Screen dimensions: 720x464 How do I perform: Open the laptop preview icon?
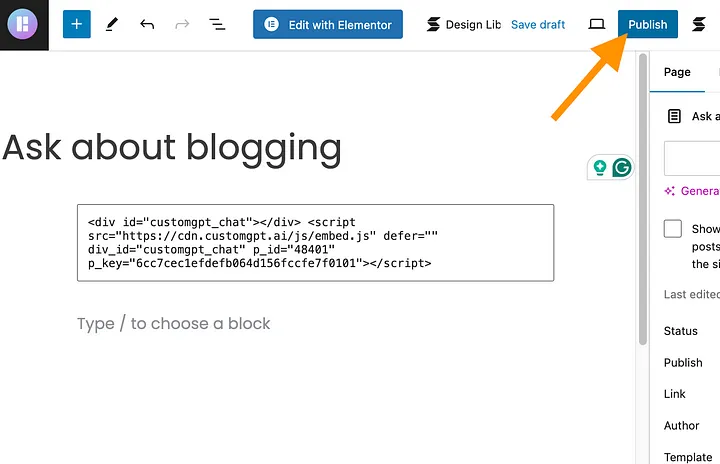point(596,24)
